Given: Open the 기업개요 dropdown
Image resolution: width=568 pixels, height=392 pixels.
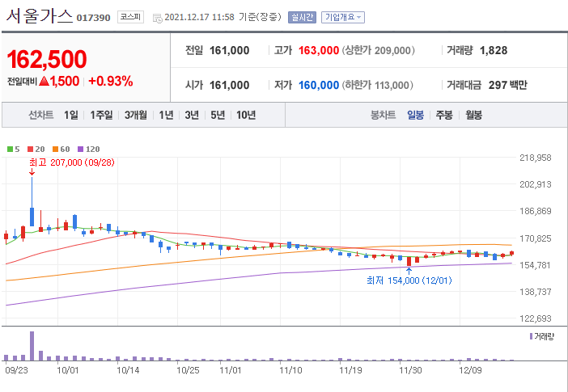Looking at the screenshot, I should coord(343,17).
